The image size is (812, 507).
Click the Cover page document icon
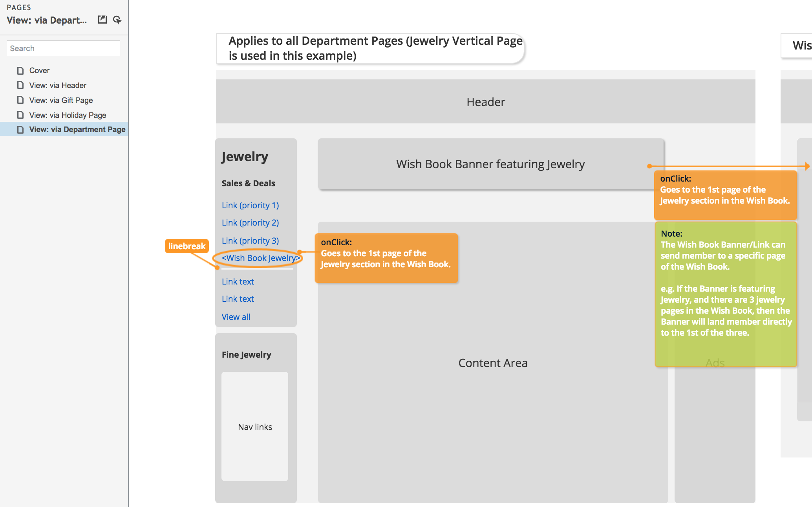(20, 70)
